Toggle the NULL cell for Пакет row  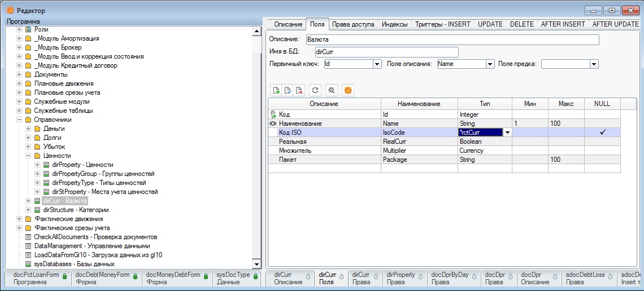point(602,160)
